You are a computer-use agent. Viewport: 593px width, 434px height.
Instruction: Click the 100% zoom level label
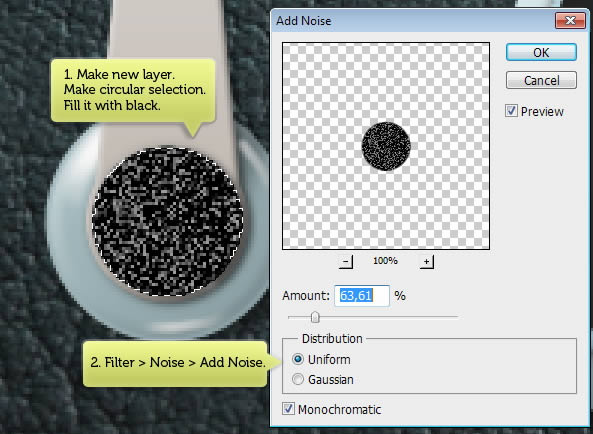pyautogui.click(x=385, y=261)
